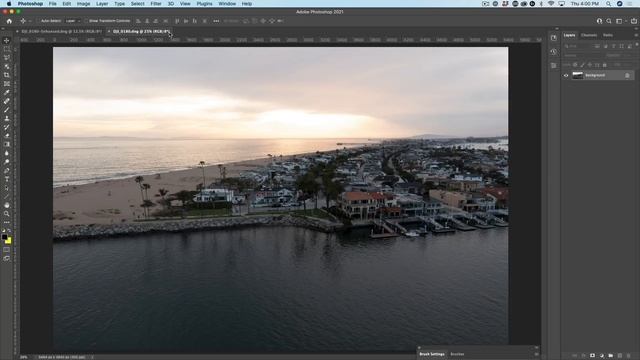Select the Horizontal Type tool
The image size is (640, 360).
coord(7,179)
